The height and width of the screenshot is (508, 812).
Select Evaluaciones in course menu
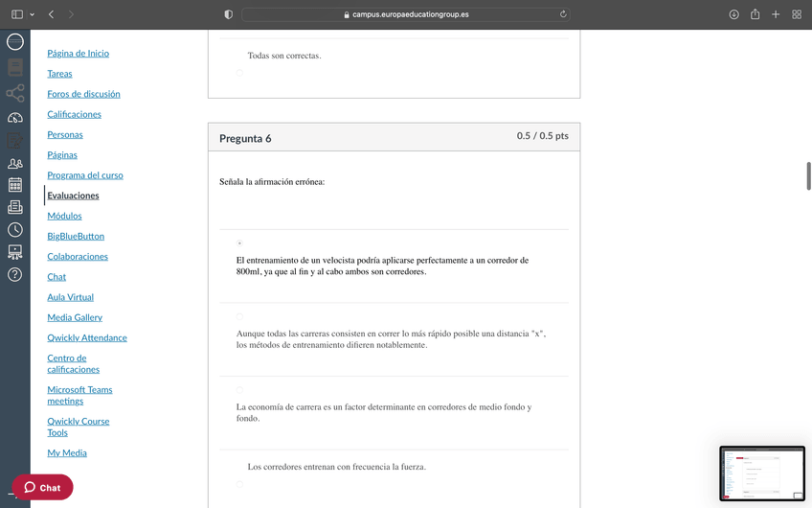73,196
